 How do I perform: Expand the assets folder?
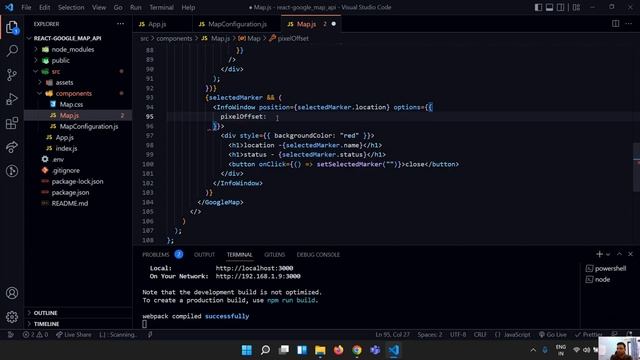point(40,82)
